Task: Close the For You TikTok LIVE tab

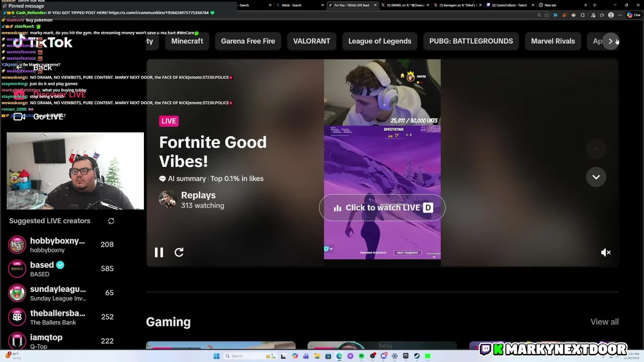Action: tap(375, 5)
